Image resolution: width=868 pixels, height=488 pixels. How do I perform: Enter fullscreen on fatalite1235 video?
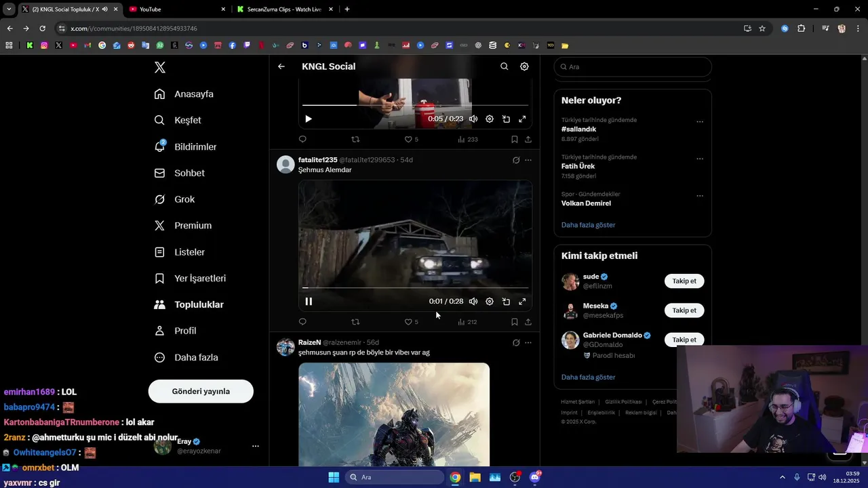click(x=522, y=302)
